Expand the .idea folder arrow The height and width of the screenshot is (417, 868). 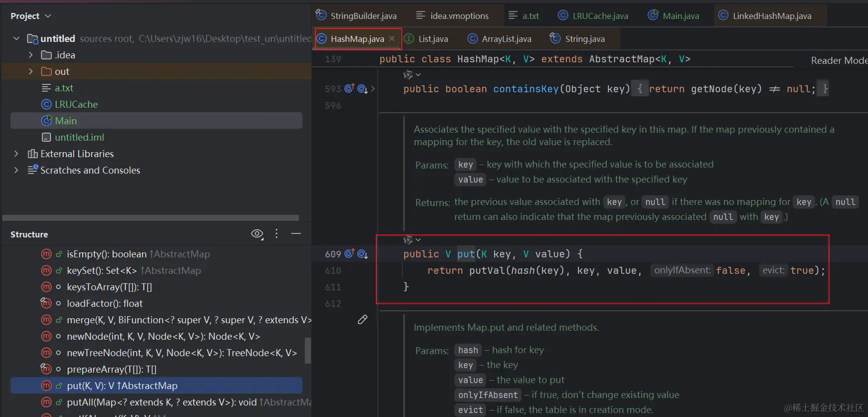tap(30, 55)
